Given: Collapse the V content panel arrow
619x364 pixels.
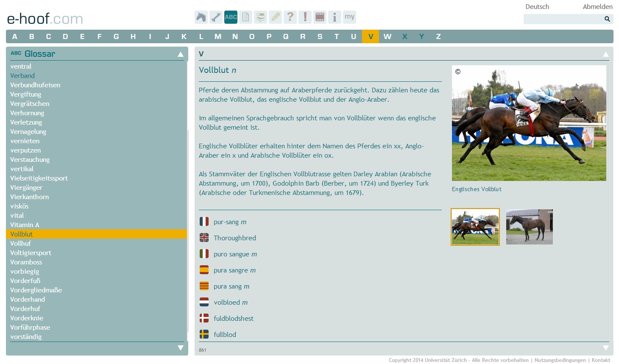Looking at the screenshot, I should (x=605, y=54).
